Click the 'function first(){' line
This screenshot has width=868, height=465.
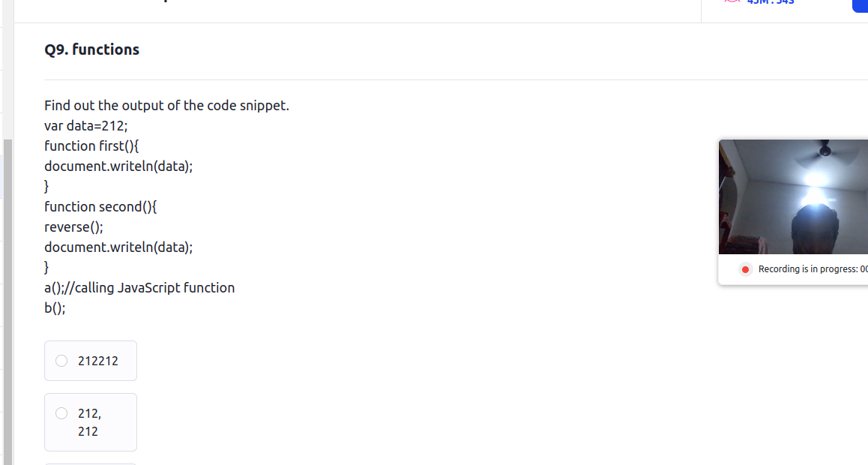coord(91,146)
